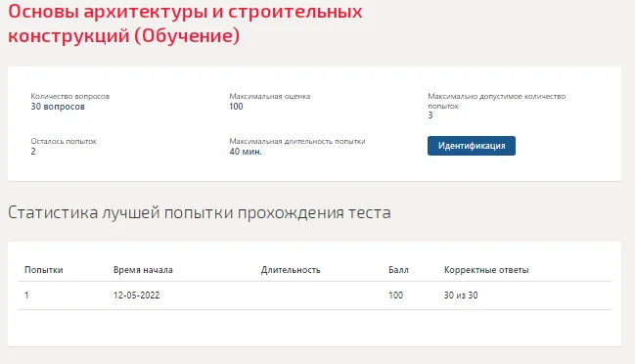The height and width of the screenshot is (364, 635).
Task: Select the Осталось попыток value 2
Action: 33,152
